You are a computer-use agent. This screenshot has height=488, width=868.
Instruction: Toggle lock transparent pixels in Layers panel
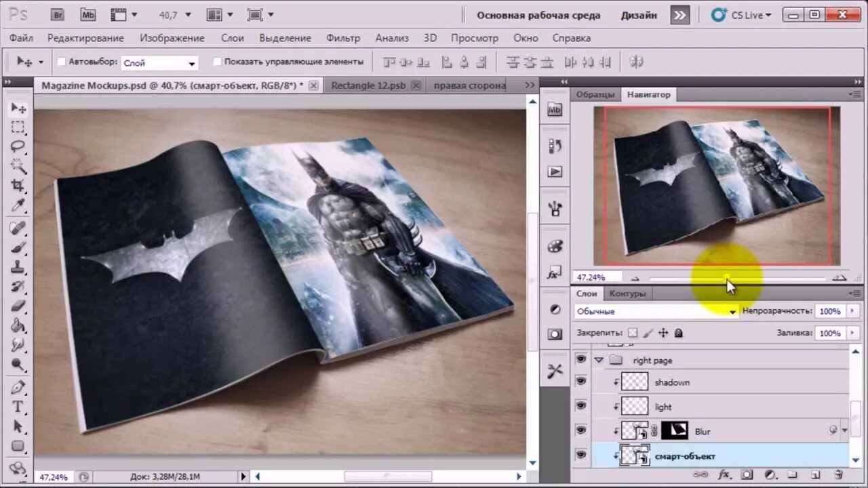[633, 333]
